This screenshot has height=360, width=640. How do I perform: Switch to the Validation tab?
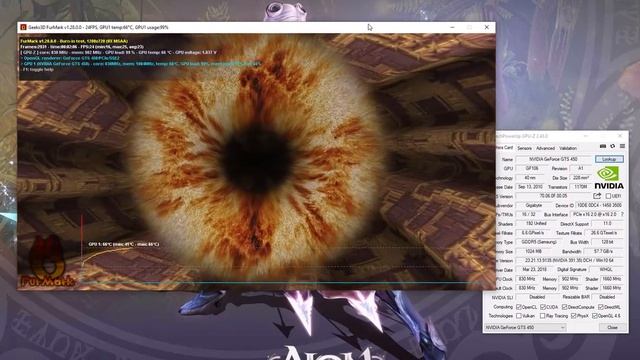pyautogui.click(x=568, y=148)
